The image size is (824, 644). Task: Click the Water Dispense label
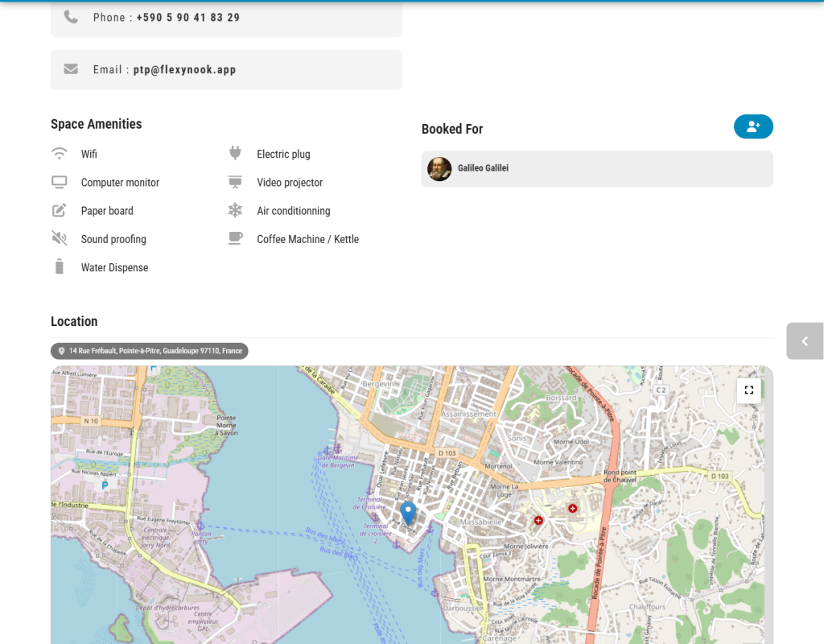click(x=114, y=267)
